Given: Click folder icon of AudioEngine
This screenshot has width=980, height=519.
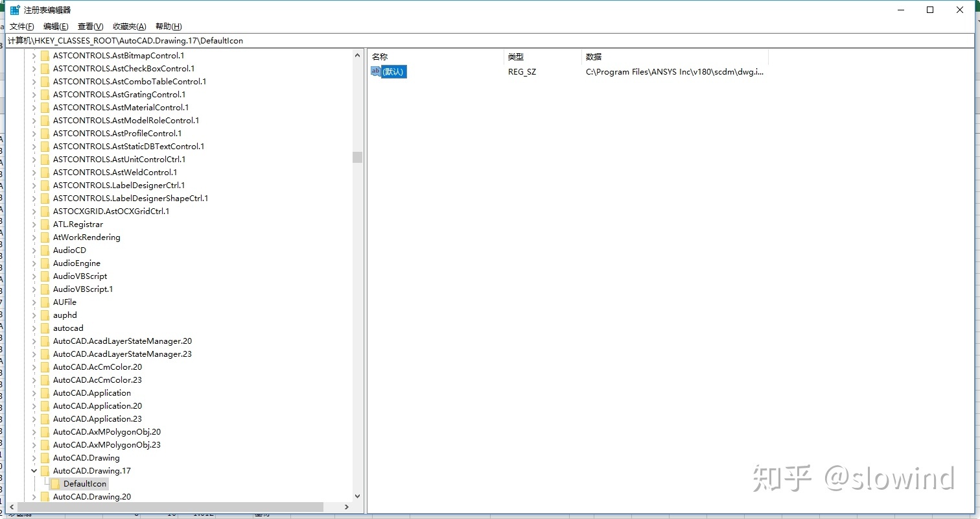Looking at the screenshot, I should point(45,263).
